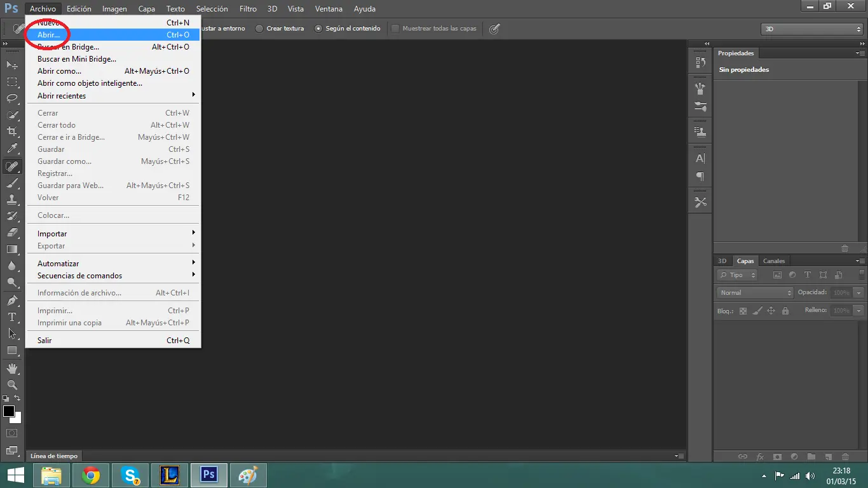Click the foreground color swatch
868x488 pixels.
(9, 411)
